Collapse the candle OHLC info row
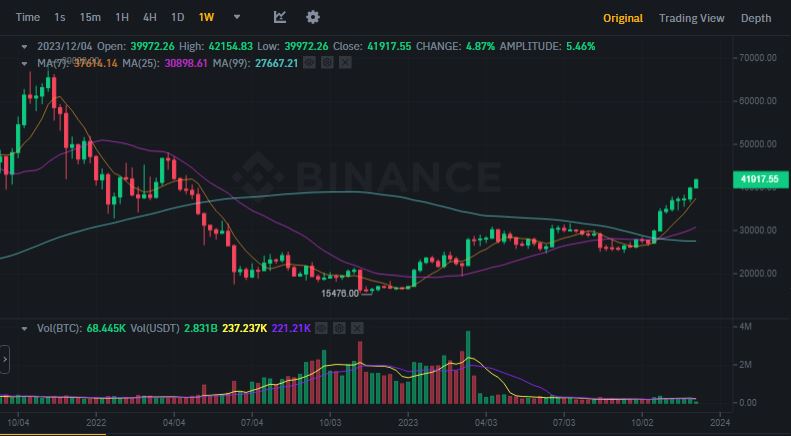 point(26,46)
